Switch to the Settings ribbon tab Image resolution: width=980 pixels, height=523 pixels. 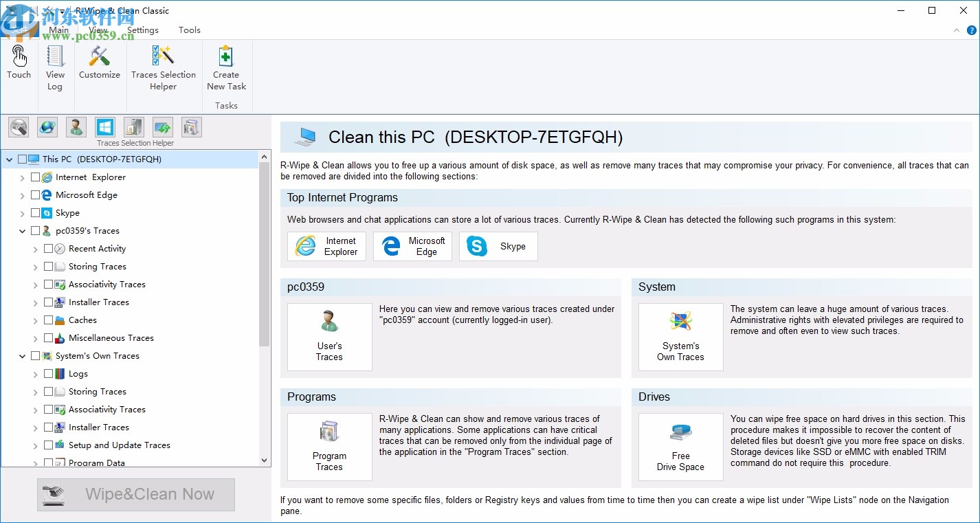(143, 30)
